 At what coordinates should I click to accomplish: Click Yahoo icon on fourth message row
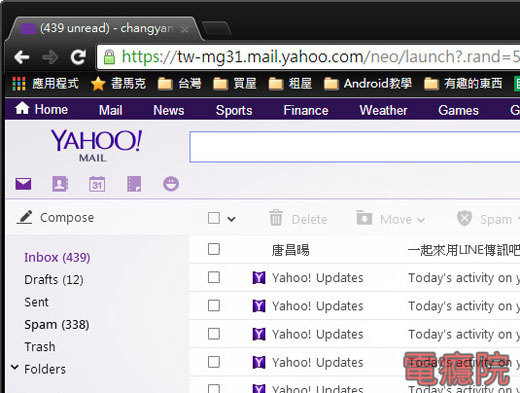(x=259, y=334)
